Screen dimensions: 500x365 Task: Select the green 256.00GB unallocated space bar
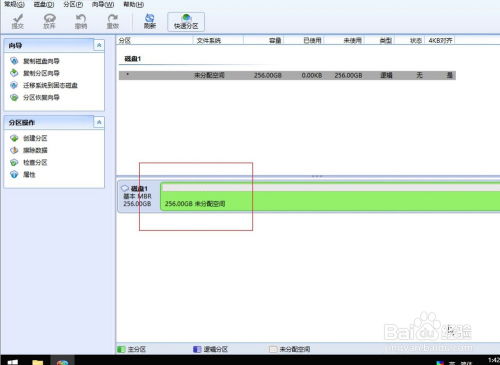pyautogui.click(x=330, y=197)
